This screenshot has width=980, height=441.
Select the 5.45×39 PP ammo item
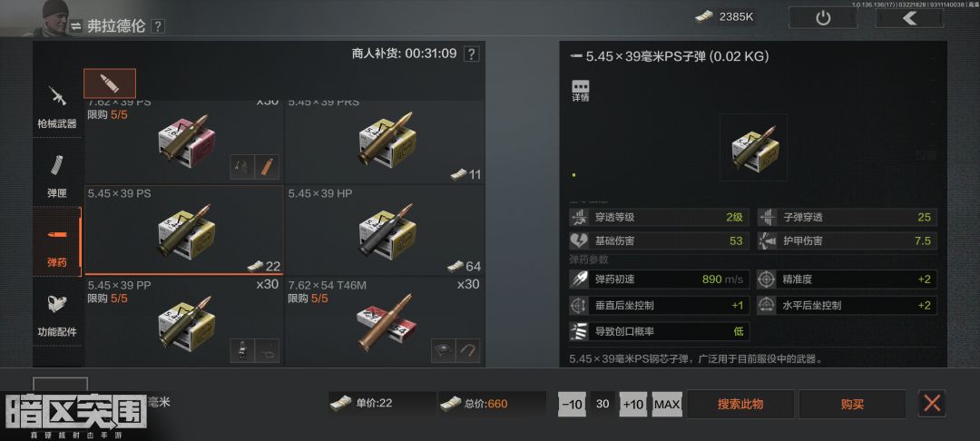pyautogui.click(x=183, y=322)
